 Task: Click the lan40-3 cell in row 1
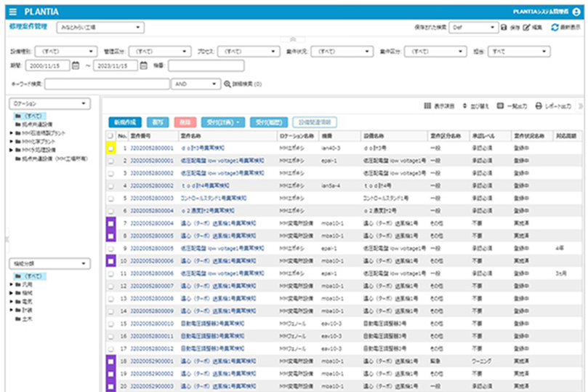point(331,148)
